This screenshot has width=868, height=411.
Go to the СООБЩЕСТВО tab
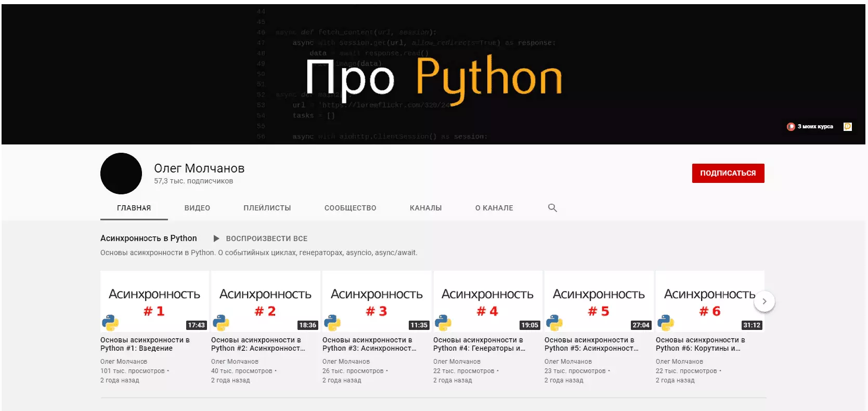pyautogui.click(x=350, y=208)
